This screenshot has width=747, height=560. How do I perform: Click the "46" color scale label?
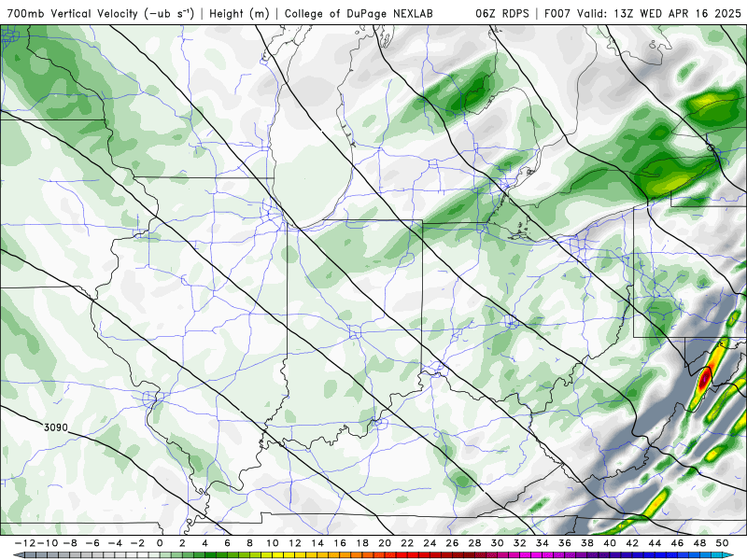[677, 543]
